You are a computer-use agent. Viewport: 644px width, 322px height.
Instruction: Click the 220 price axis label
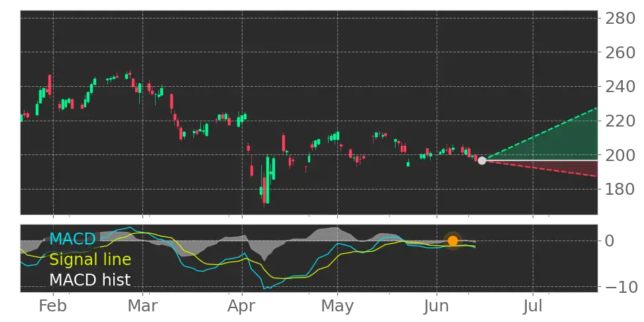619,121
